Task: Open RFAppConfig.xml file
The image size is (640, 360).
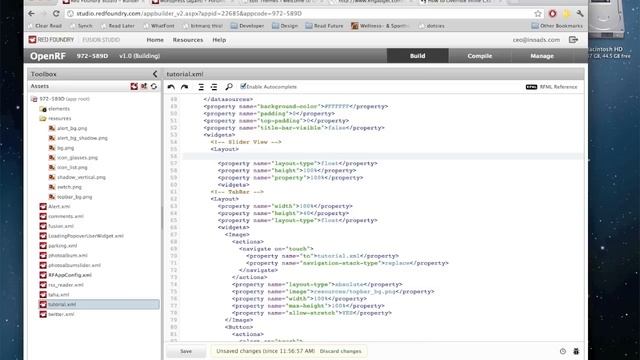Action: pos(66,275)
